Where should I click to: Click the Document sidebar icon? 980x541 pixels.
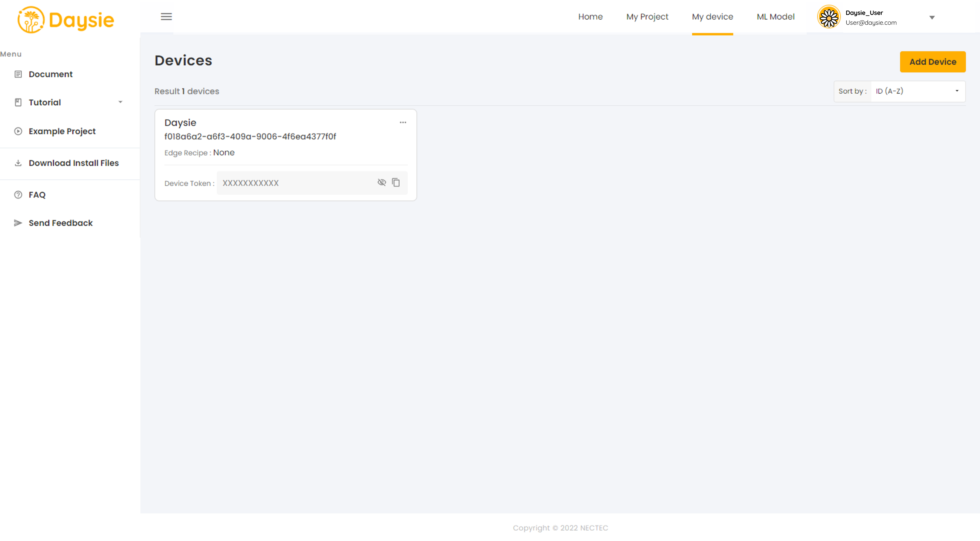pos(18,74)
